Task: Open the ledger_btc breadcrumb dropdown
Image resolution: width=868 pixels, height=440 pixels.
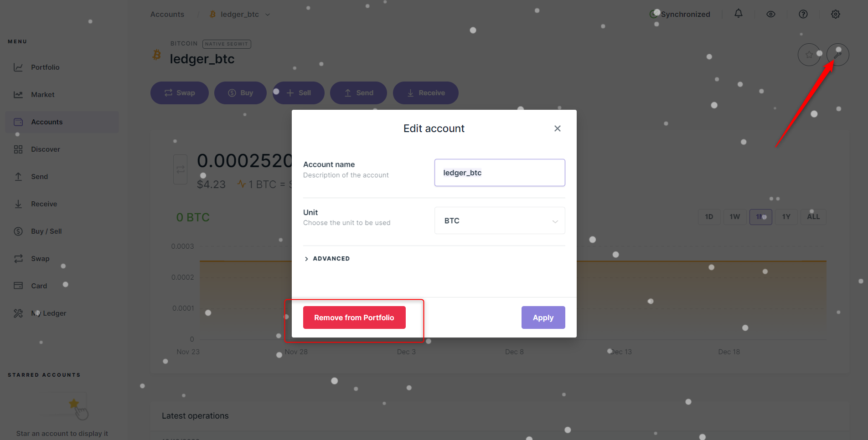Action: pyautogui.click(x=240, y=15)
